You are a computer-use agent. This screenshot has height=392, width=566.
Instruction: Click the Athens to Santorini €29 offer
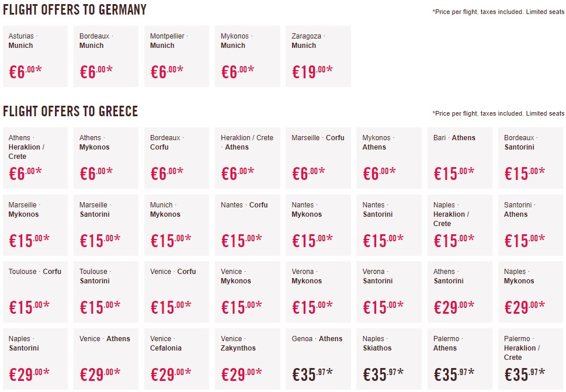(x=460, y=292)
